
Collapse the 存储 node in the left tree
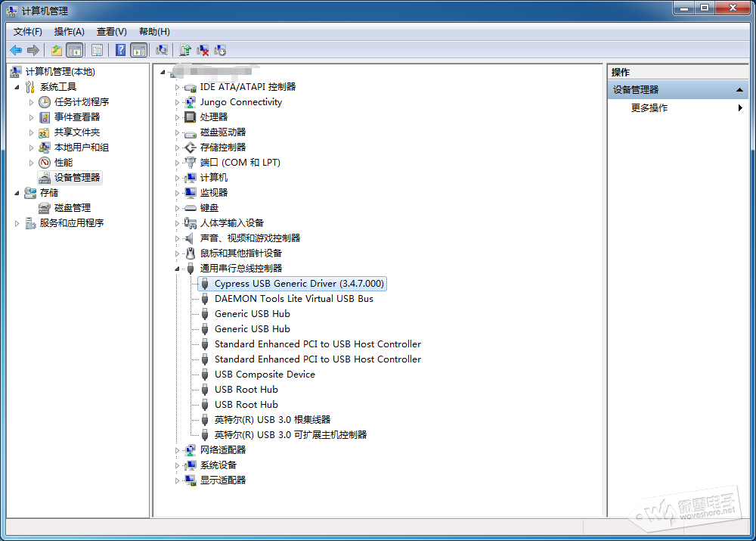click(17, 193)
